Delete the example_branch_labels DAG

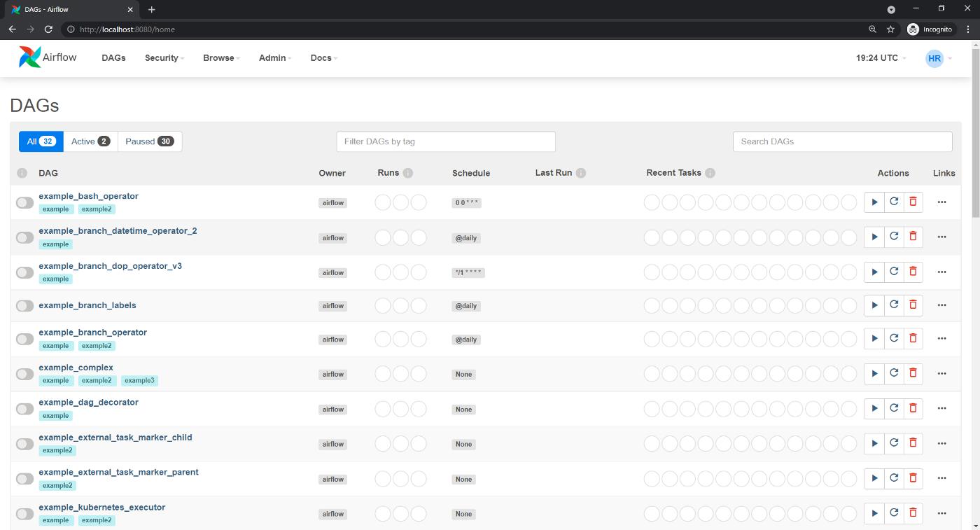[x=913, y=305]
